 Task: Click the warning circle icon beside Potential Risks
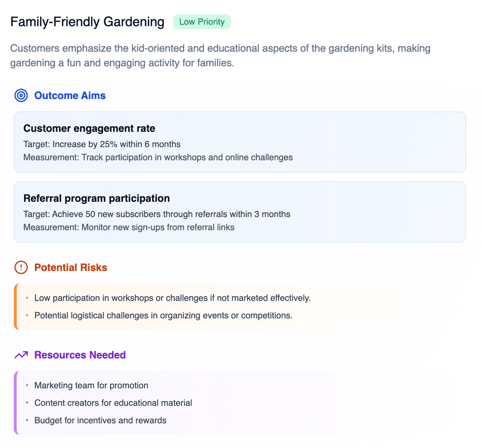[x=21, y=268]
